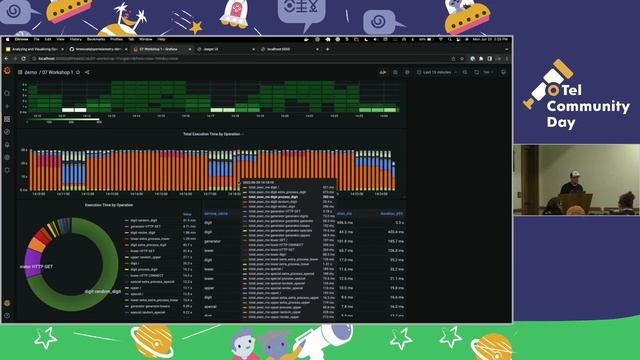Open the Chrome tab search chevron

(507, 49)
